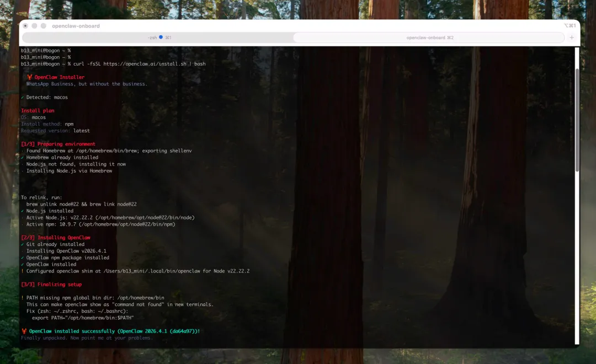Image resolution: width=596 pixels, height=364 pixels.
Task: Click 'Node.js not found, installing it now'
Action: tap(73, 164)
